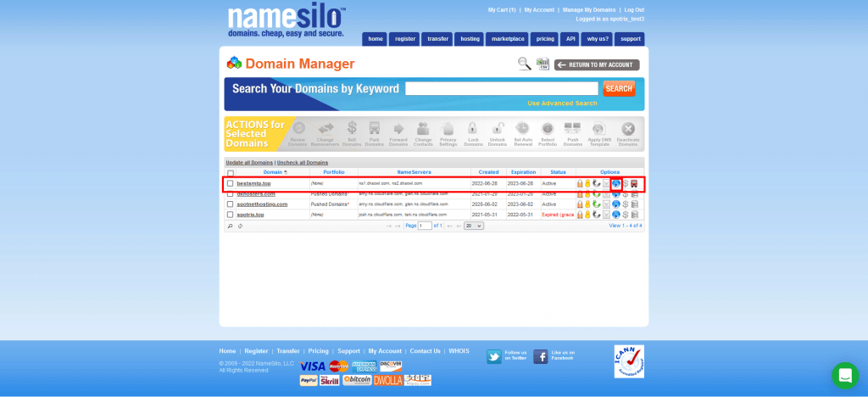Screen dimensions: 868x397
Task: Click the Push Domains action icon
Action: (x=572, y=128)
